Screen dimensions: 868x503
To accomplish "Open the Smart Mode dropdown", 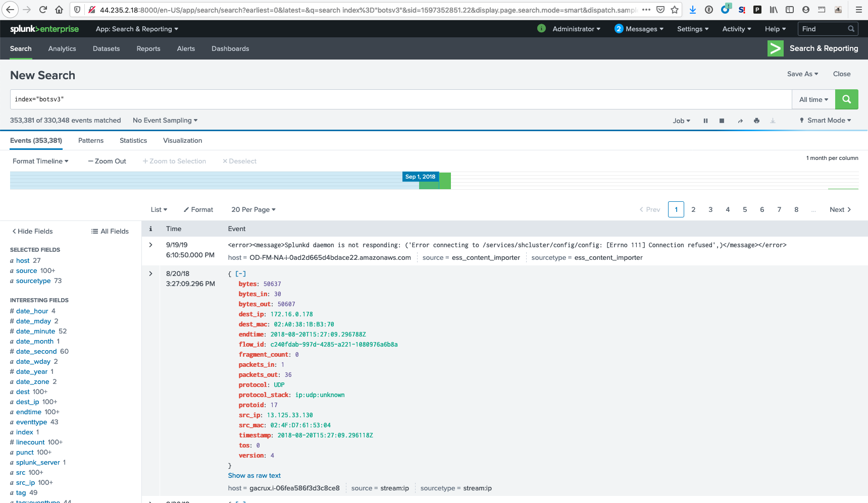I will coord(825,121).
